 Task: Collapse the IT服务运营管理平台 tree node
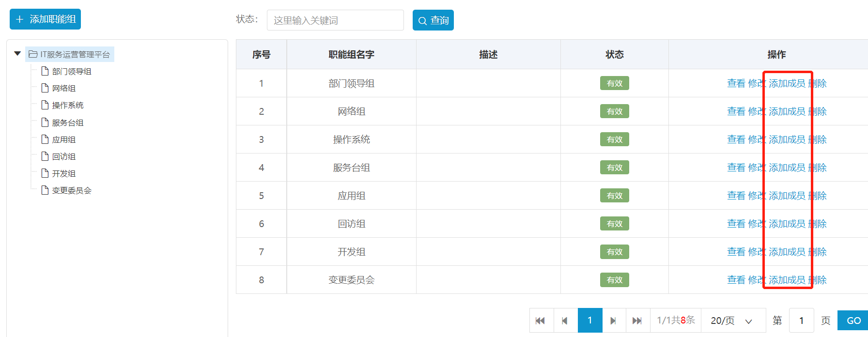[17, 54]
